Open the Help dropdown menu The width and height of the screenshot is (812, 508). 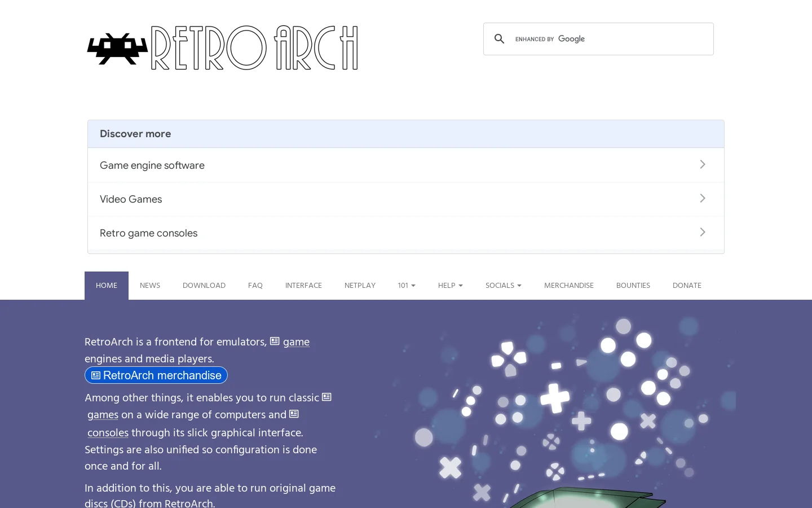(x=451, y=286)
